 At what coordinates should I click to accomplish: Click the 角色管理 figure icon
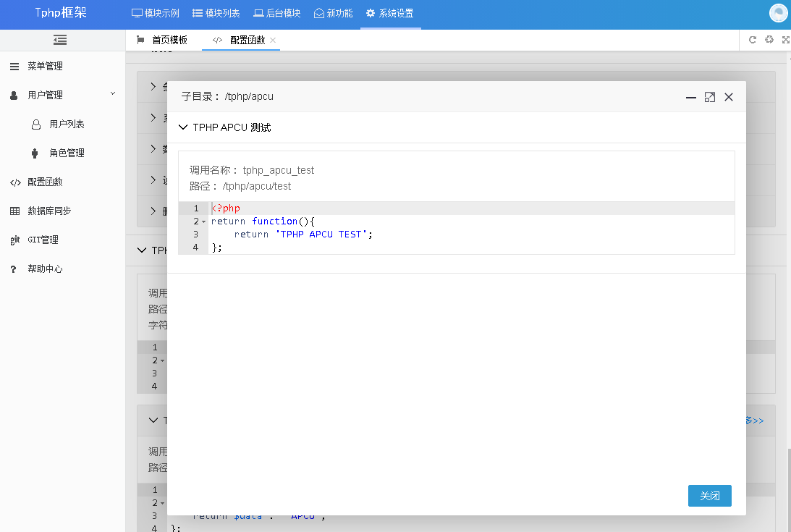[x=35, y=153]
